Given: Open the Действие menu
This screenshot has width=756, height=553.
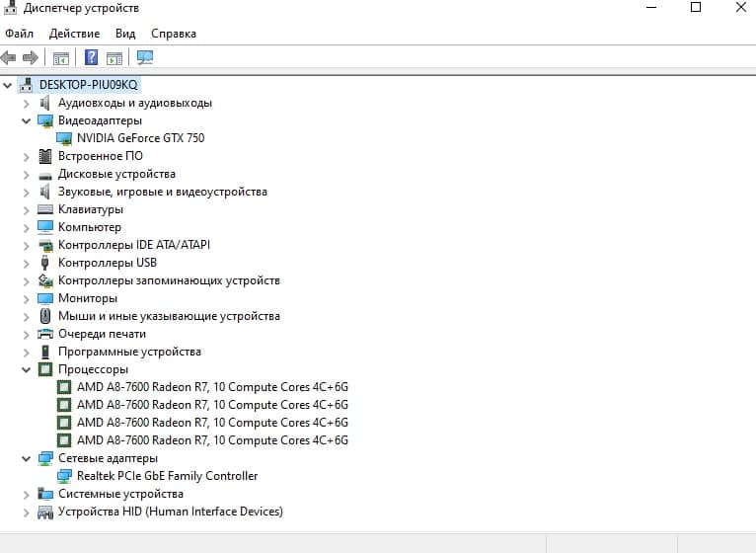Looking at the screenshot, I should tap(74, 34).
